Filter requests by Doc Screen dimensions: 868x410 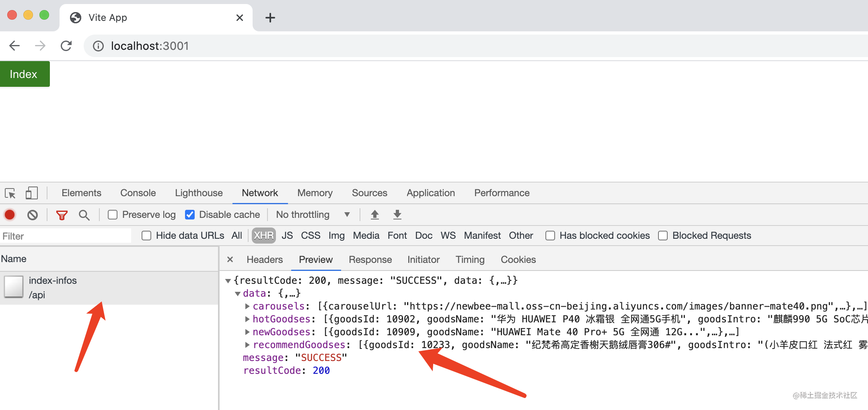pyautogui.click(x=424, y=236)
